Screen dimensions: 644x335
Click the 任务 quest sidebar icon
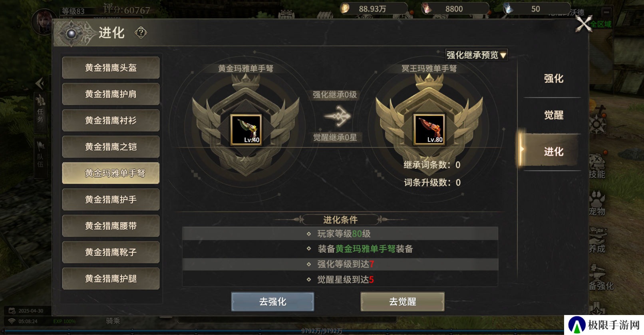tap(40, 109)
